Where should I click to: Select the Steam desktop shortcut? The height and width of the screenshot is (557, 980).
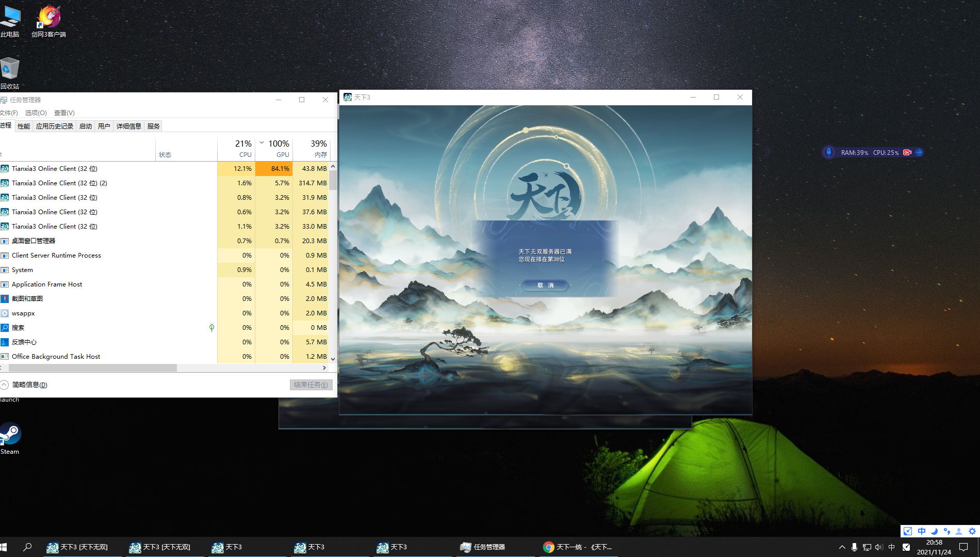10,439
